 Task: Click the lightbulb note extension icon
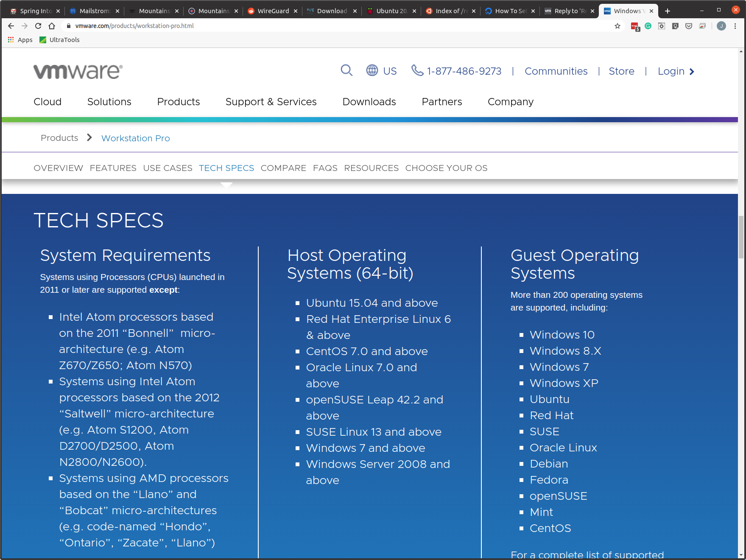click(x=675, y=26)
